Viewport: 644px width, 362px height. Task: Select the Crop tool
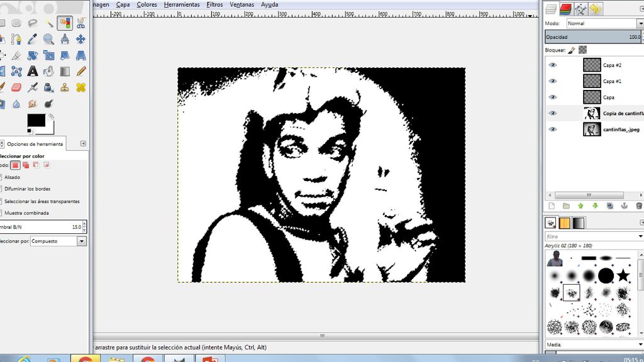(x=16, y=55)
